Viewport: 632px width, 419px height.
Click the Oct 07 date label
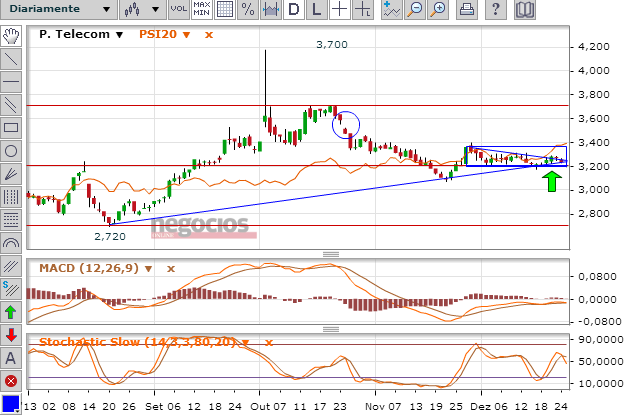tap(268, 407)
